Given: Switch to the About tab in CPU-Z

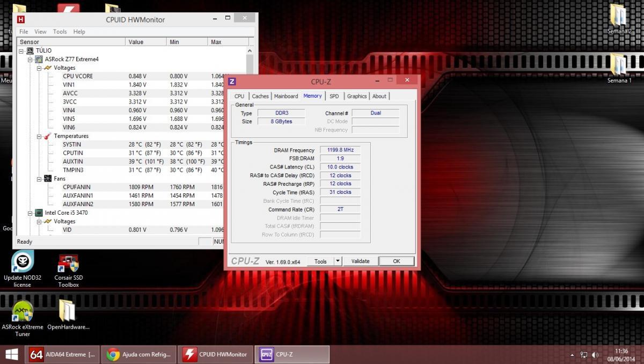Looking at the screenshot, I should point(379,96).
